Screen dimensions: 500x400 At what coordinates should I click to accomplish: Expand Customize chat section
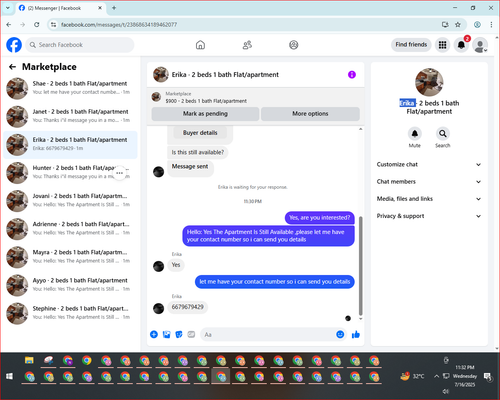(x=429, y=164)
